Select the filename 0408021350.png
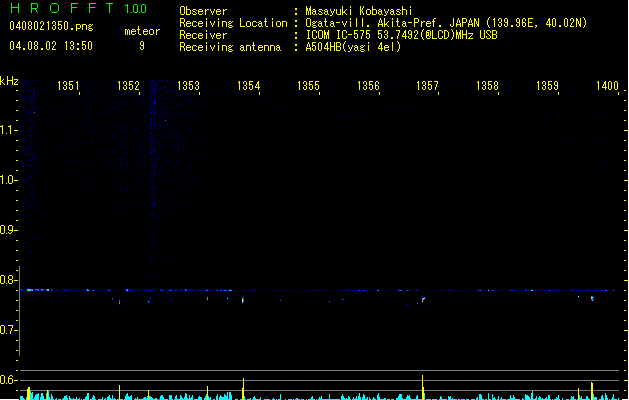The height and width of the screenshot is (400, 629). pos(51,26)
